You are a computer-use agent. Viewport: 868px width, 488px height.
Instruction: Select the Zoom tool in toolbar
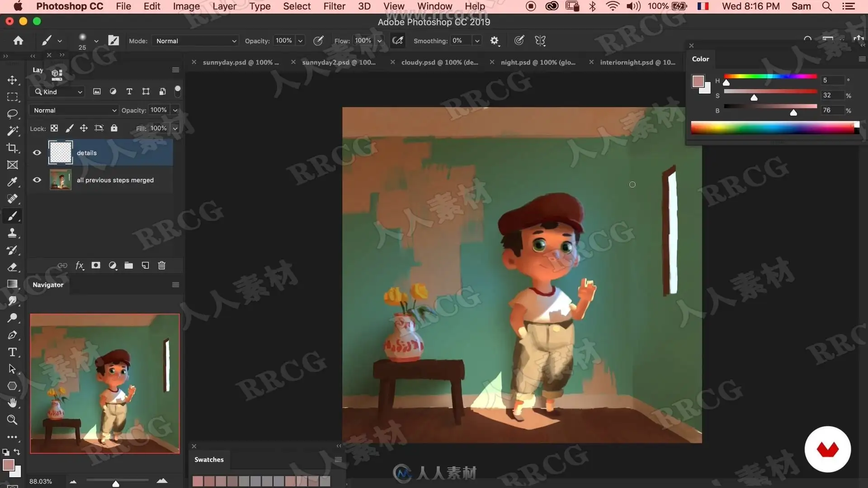click(12, 420)
